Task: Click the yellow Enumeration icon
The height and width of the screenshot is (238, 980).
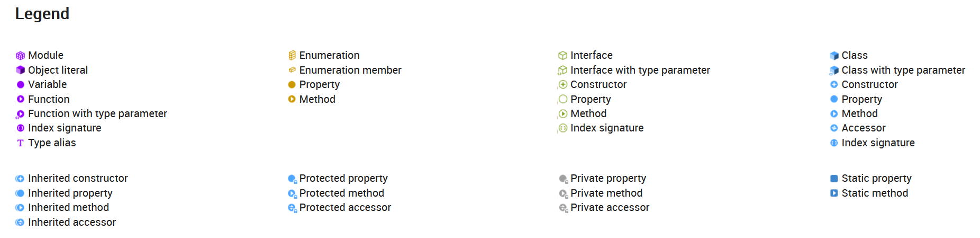Action: (292, 55)
